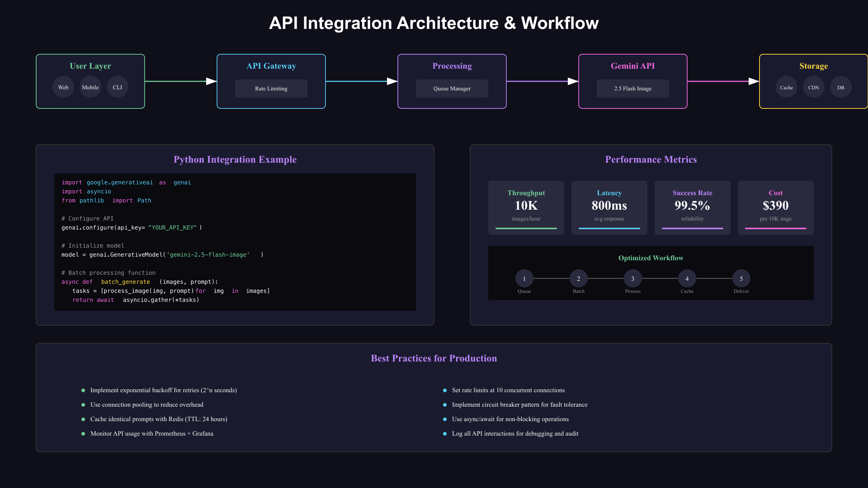Viewport: 868px width, 488px height.
Task: Click the 'return await asyncio.gather' line
Action: 136,300
